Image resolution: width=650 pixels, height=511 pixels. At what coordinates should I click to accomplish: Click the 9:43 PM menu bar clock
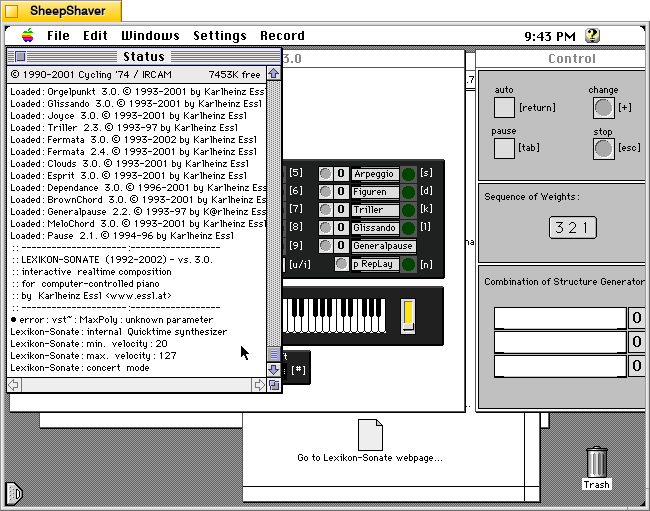[550, 36]
